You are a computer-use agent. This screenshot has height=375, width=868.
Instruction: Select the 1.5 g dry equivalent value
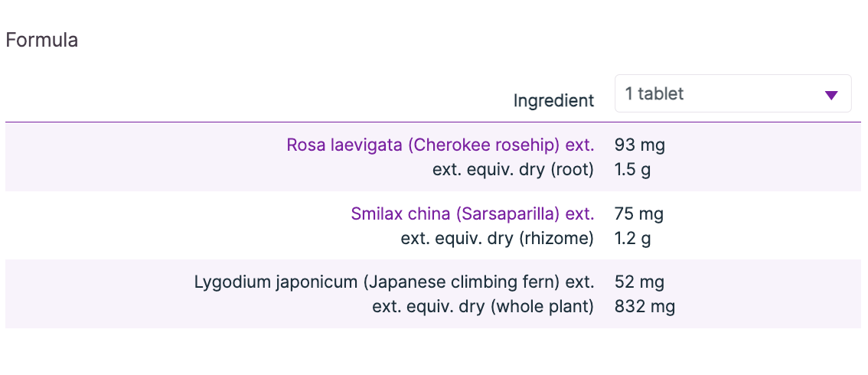pos(632,170)
